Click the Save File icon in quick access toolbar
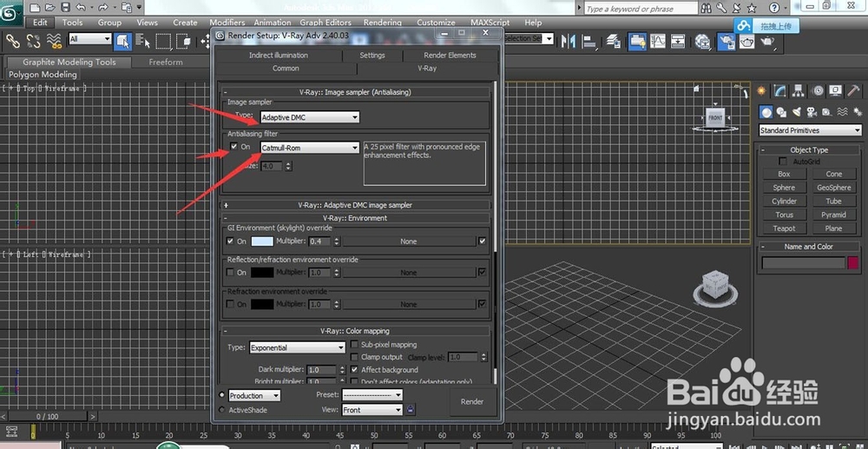 point(65,8)
